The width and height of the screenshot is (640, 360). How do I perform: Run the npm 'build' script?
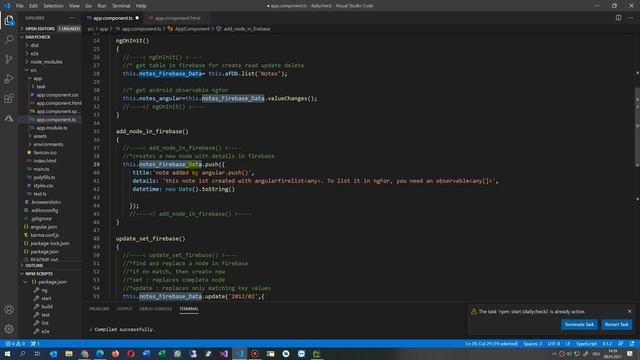pyautogui.click(x=47, y=307)
